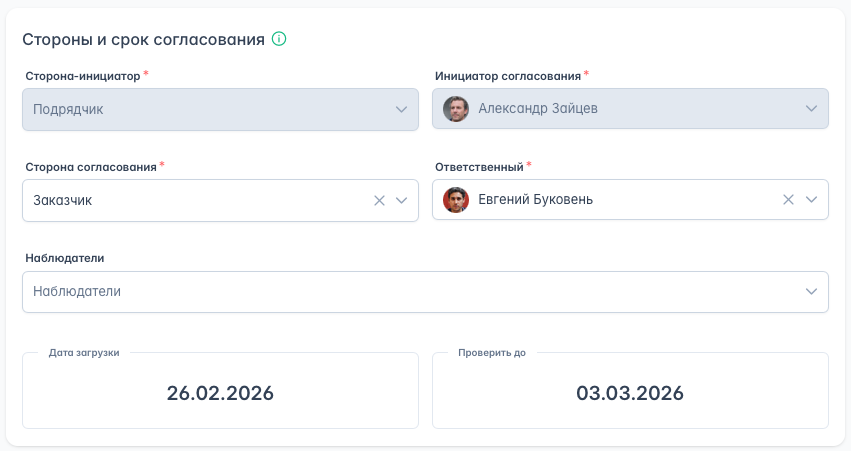The height and width of the screenshot is (451, 851).
Task: Click the Подрядчик value field
Action: (x=69, y=109)
